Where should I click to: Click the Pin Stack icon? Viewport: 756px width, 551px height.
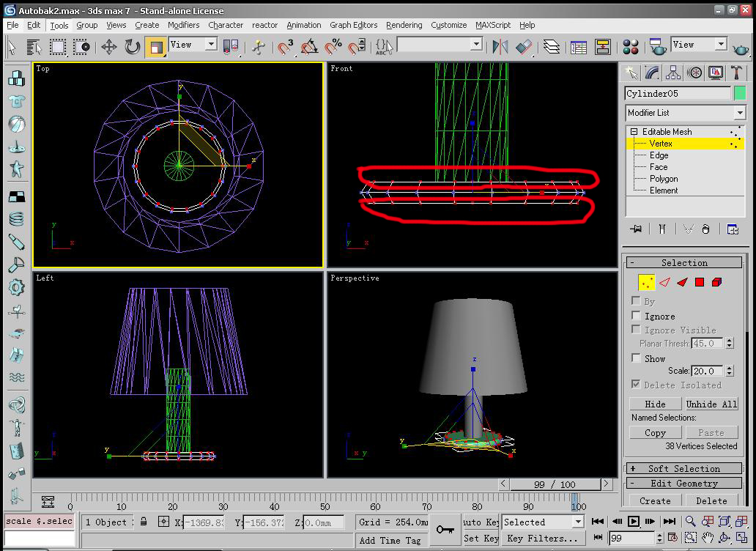636,229
